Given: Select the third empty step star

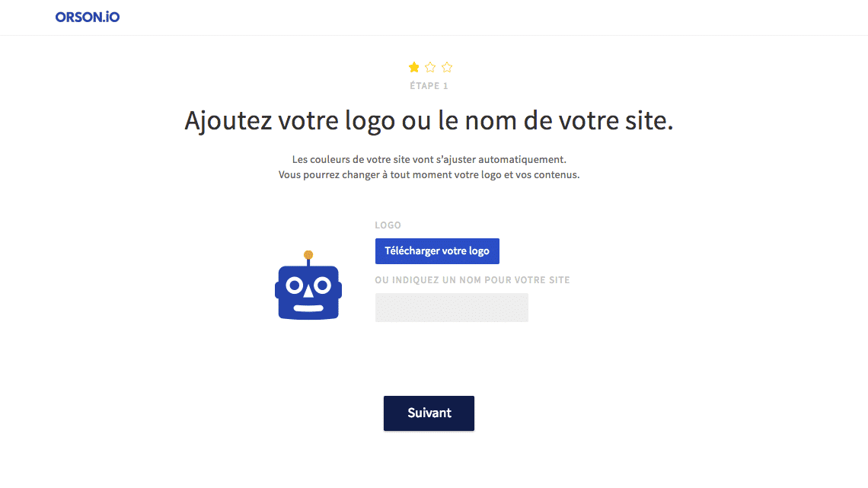Looking at the screenshot, I should coord(447,68).
